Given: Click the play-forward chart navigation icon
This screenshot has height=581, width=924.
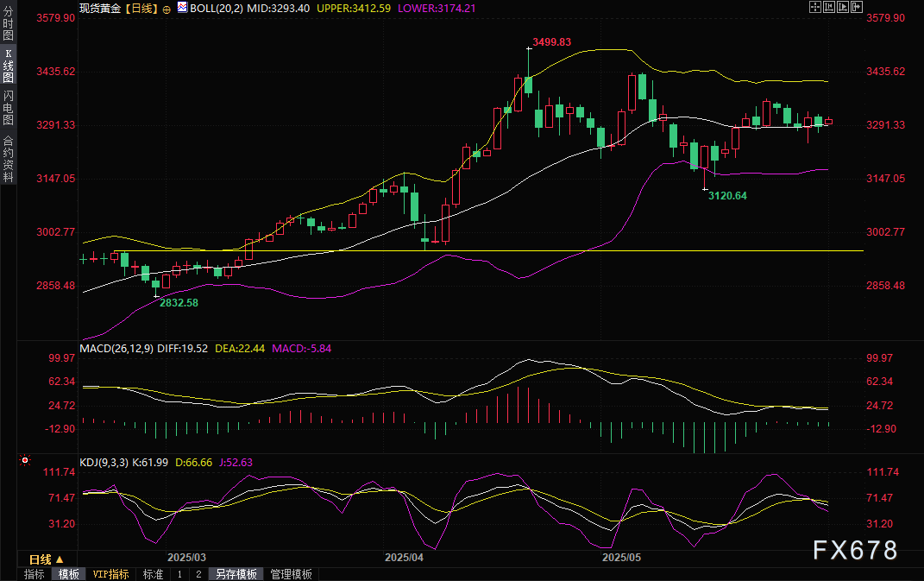Looking at the screenshot, I should (x=842, y=7).
